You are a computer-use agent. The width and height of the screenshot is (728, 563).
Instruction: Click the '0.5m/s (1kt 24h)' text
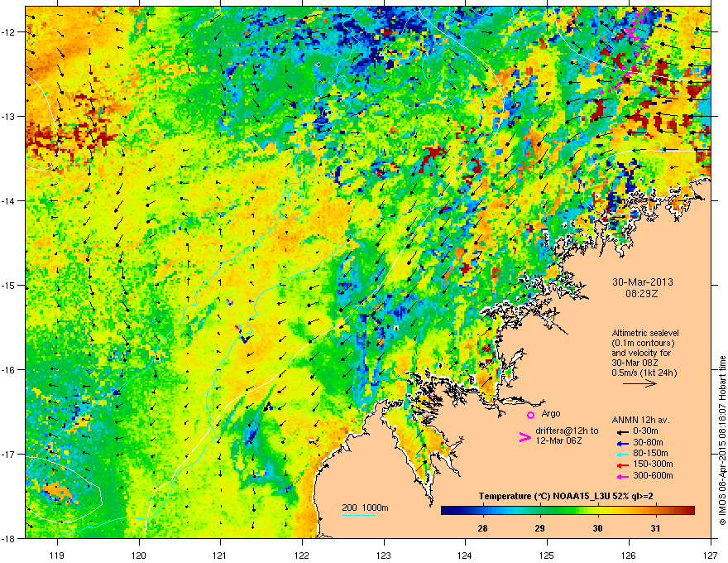[644, 373]
